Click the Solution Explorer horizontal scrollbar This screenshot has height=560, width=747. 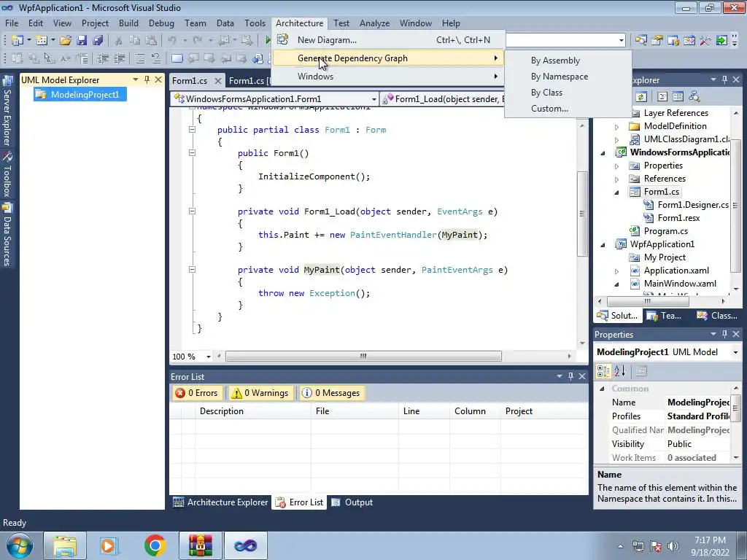coord(648,301)
